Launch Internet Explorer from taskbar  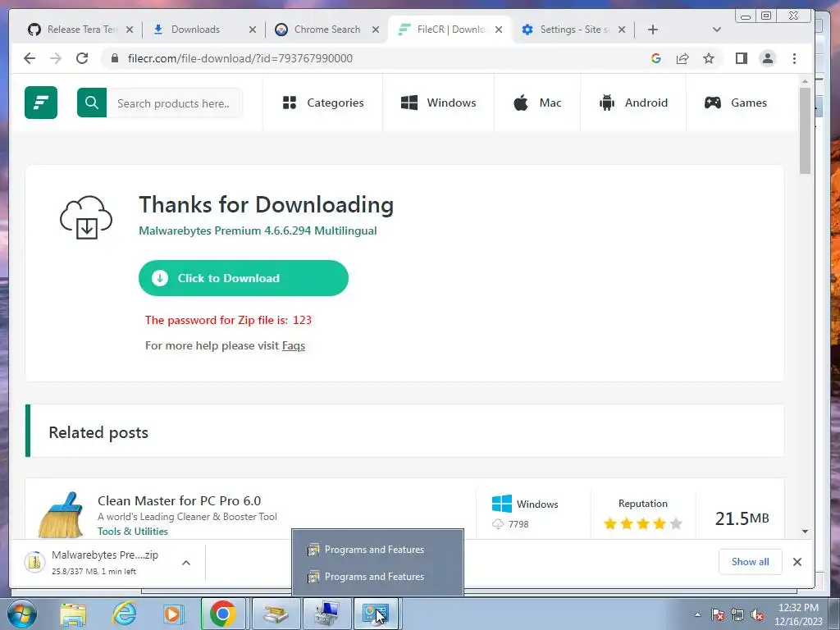pos(124,614)
